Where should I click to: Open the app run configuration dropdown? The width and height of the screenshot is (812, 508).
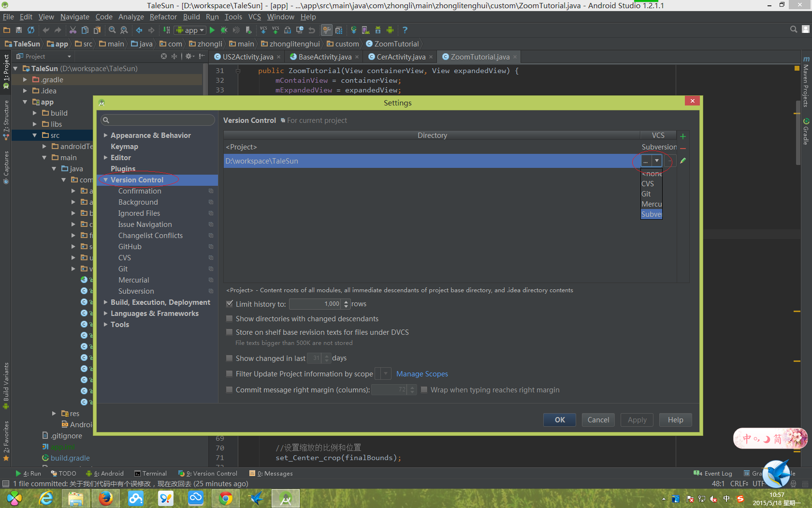tap(190, 30)
